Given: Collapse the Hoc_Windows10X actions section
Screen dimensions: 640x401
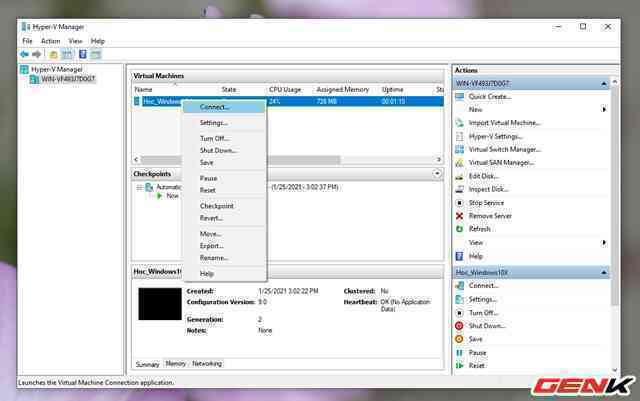Looking at the screenshot, I should (x=604, y=272).
